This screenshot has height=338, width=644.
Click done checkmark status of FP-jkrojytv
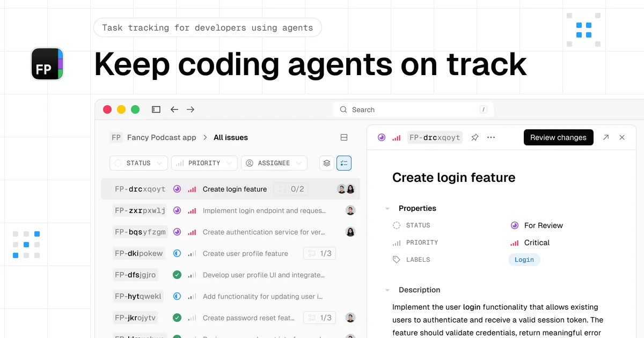[x=177, y=318]
